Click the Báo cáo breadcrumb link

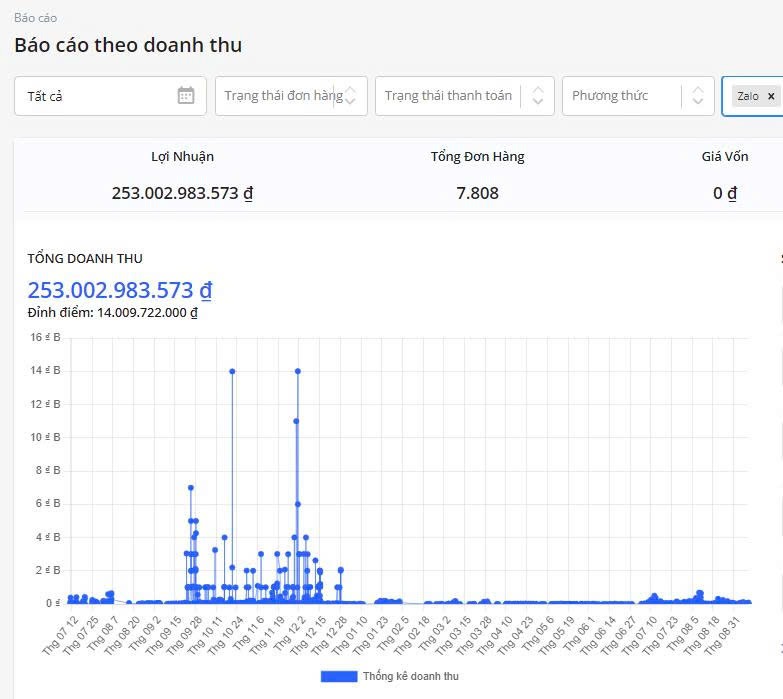35,18
